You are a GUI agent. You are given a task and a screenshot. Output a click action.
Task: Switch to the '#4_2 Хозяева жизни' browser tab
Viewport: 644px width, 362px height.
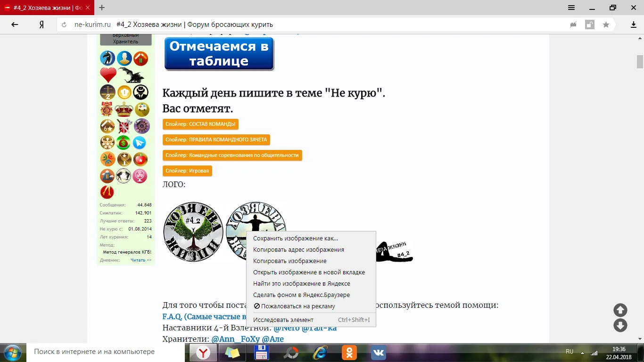tap(47, 8)
